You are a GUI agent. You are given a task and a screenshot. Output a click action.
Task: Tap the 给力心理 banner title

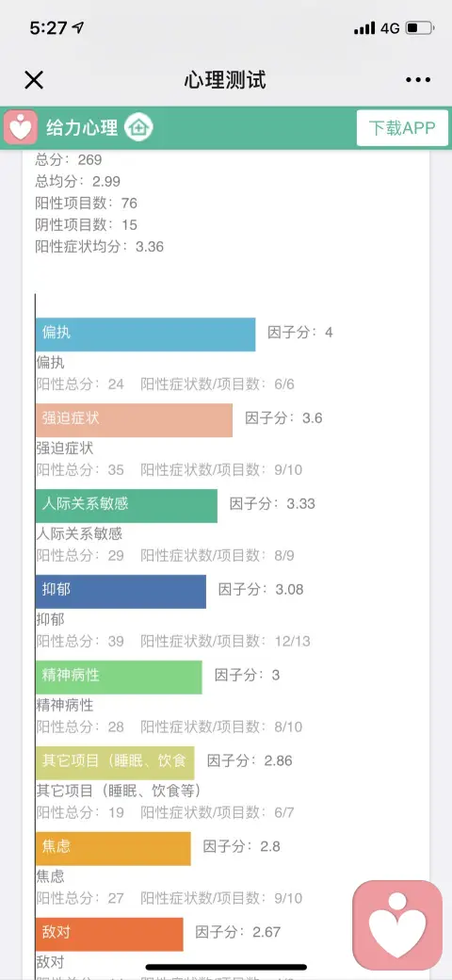pos(82,128)
